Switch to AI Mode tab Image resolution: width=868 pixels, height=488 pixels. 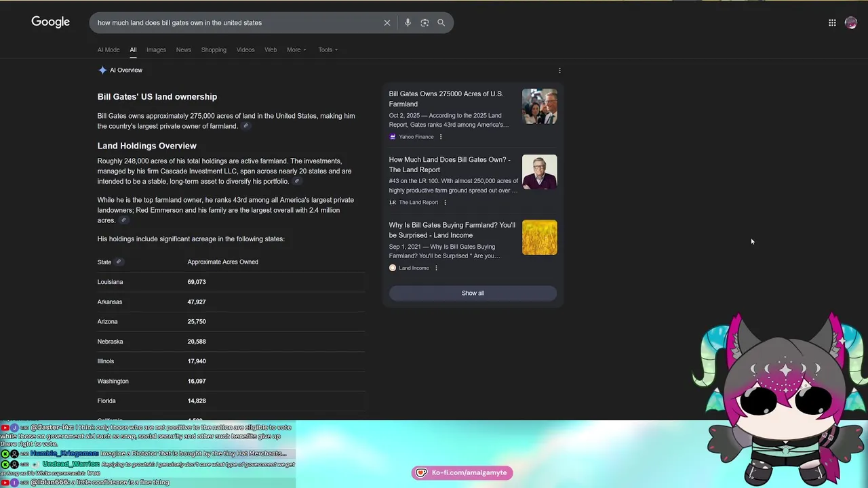pyautogui.click(x=108, y=49)
